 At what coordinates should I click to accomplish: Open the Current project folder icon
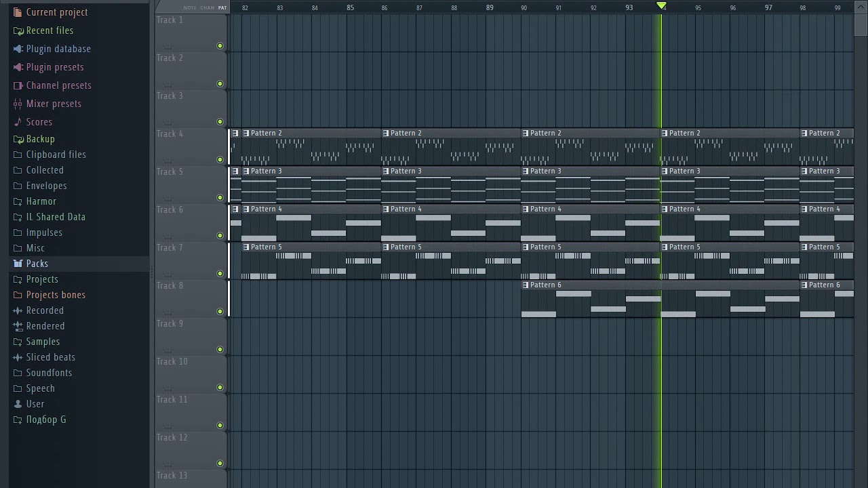18,12
